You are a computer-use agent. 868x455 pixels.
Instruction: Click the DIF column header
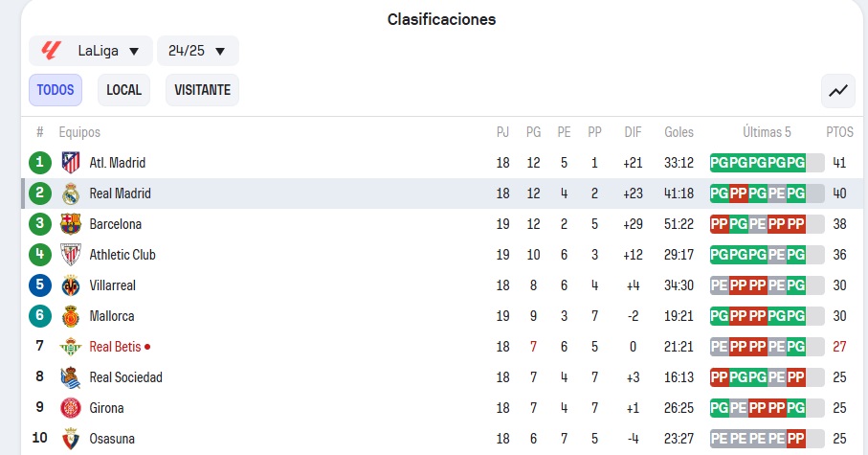(x=633, y=132)
